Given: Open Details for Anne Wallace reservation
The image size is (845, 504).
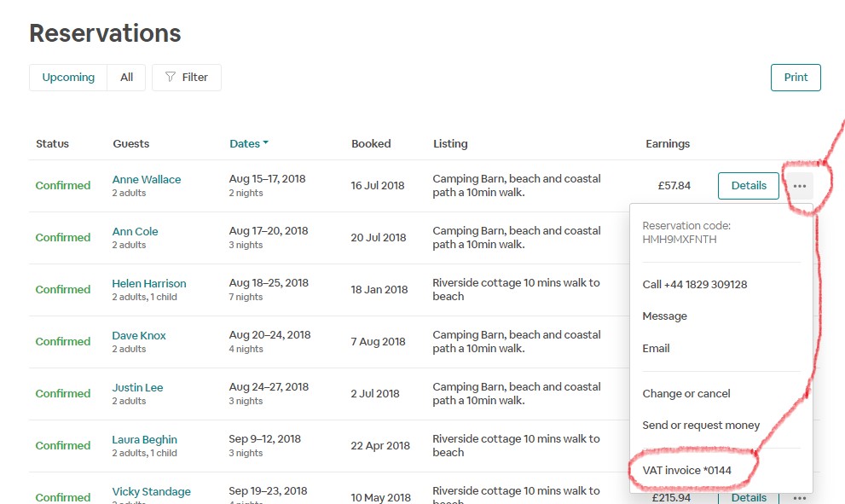Looking at the screenshot, I should pos(748,186).
